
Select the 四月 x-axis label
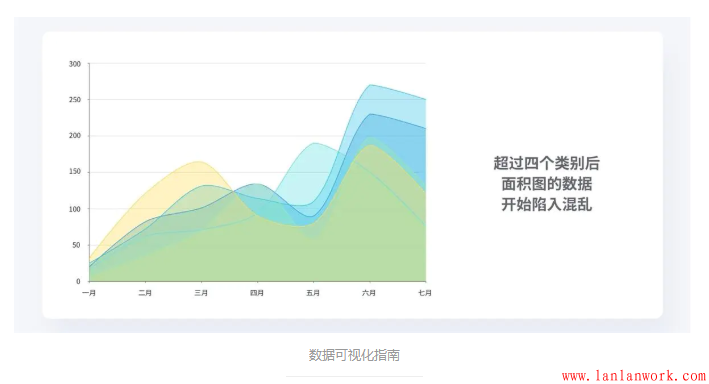click(257, 293)
